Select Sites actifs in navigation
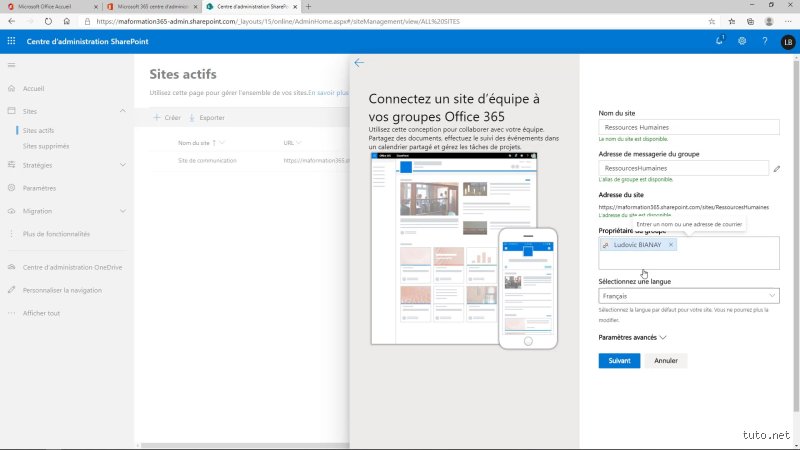This screenshot has height=450, width=800. [x=38, y=131]
